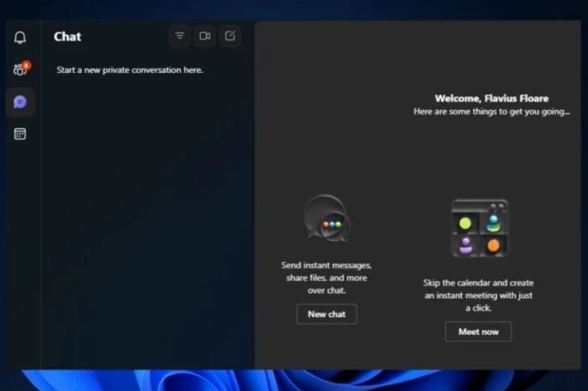Open the Calendar sidebar icon
The image size is (588, 391).
pos(19,134)
